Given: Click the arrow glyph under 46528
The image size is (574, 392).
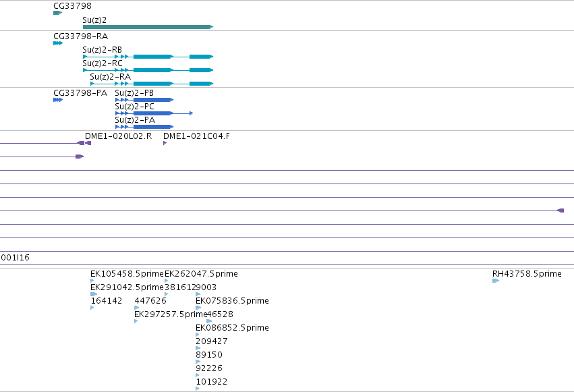Looking at the screenshot, I should [x=209, y=321].
